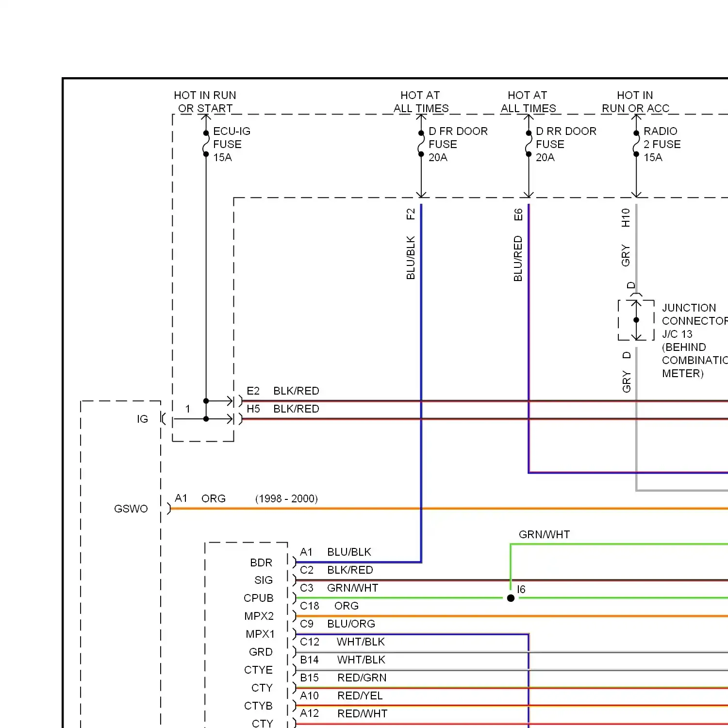Click the vertical BLU/RED wire label
The image size is (728, 728).
pyautogui.click(x=518, y=258)
